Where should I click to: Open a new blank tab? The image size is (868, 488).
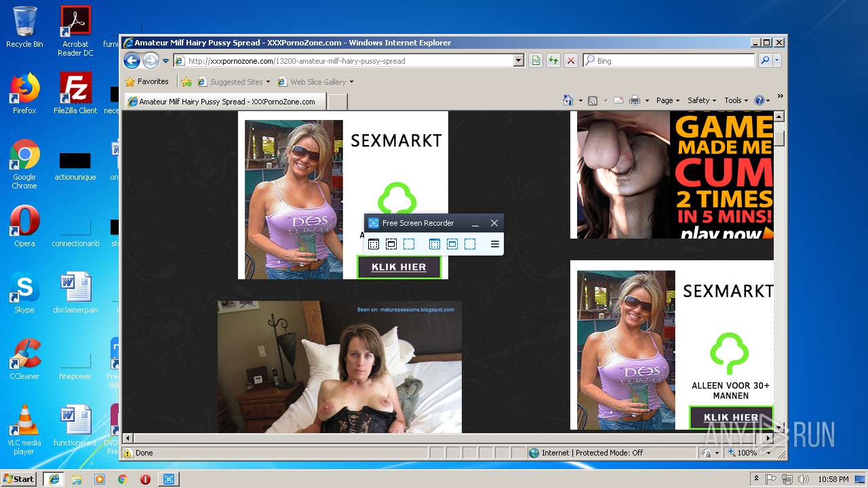pos(338,102)
